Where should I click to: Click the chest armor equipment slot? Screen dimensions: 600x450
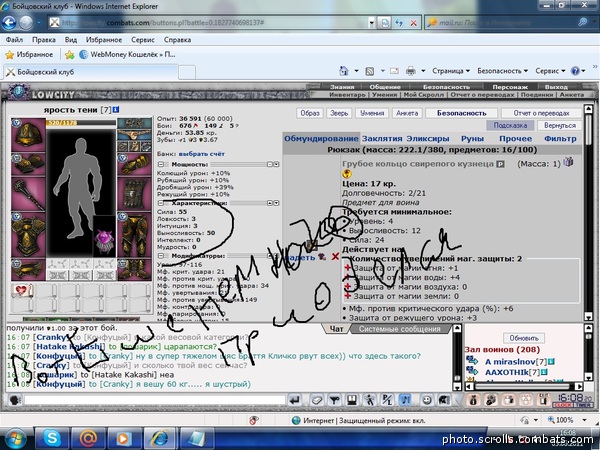coord(28,235)
